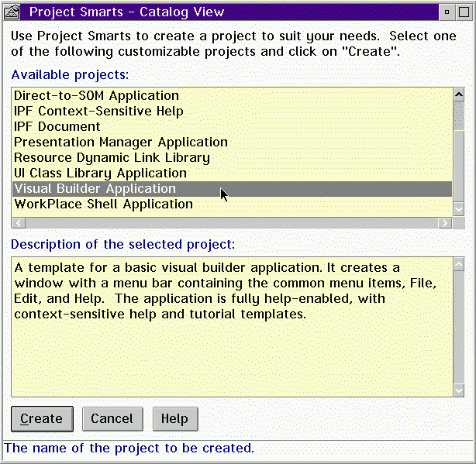
Task: Select UI Class Library Application project
Action: pos(233,174)
